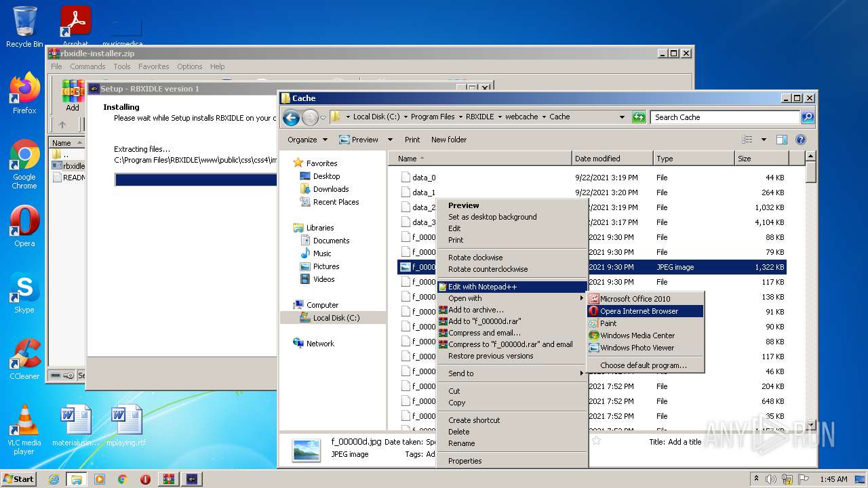Choose Delete in context menu
The image size is (868, 488).
[512, 432]
